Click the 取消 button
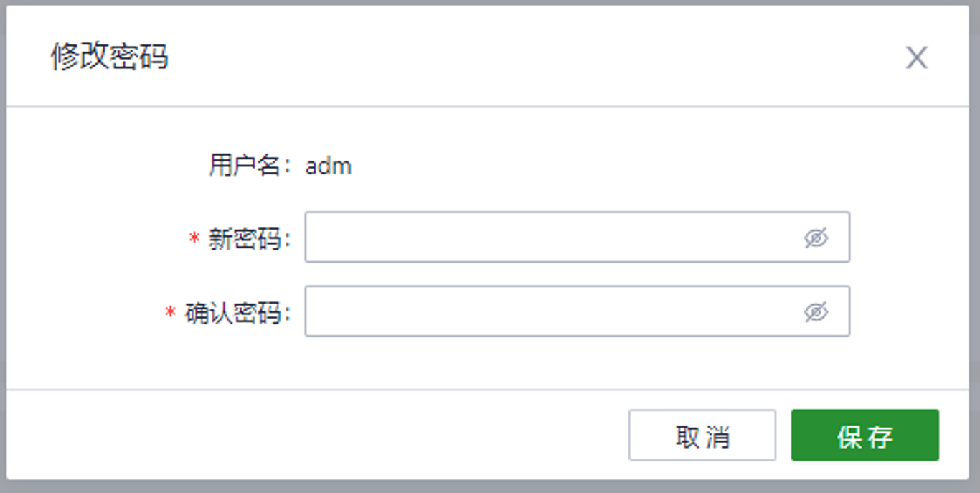The width and height of the screenshot is (980, 493). point(702,435)
